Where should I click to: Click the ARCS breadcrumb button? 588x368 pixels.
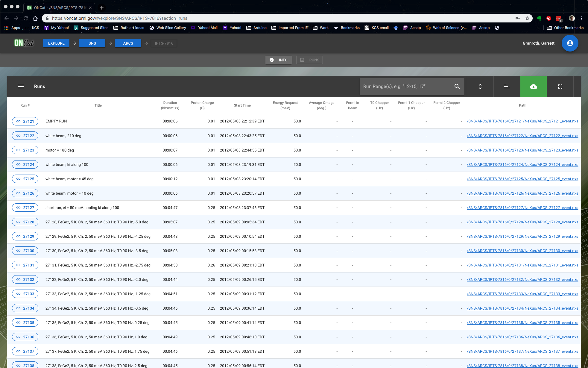(128, 43)
